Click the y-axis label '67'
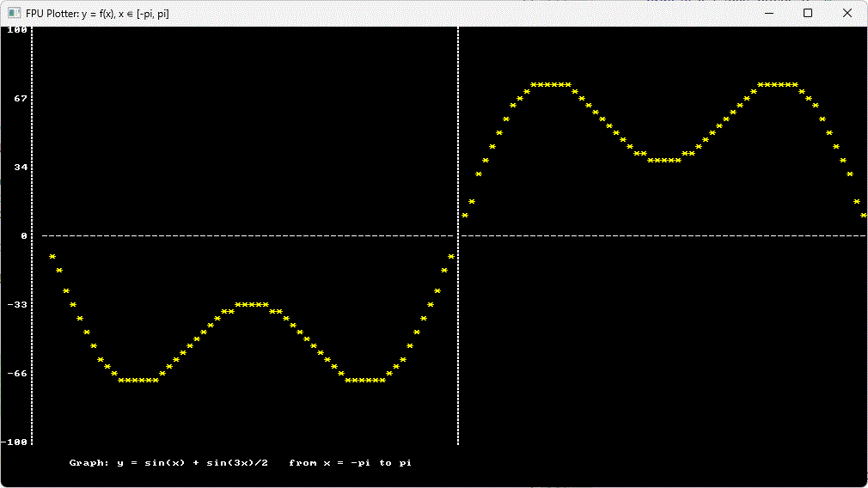This screenshot has width=868, height=488. pos(21,99)
